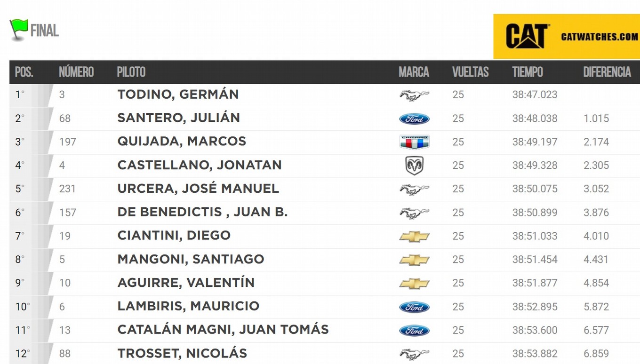Image resolution: width=640 pixels, height=364 pixels.
Task: Open the CAT catwatches.com banner ad
Action: coord(567,36)
